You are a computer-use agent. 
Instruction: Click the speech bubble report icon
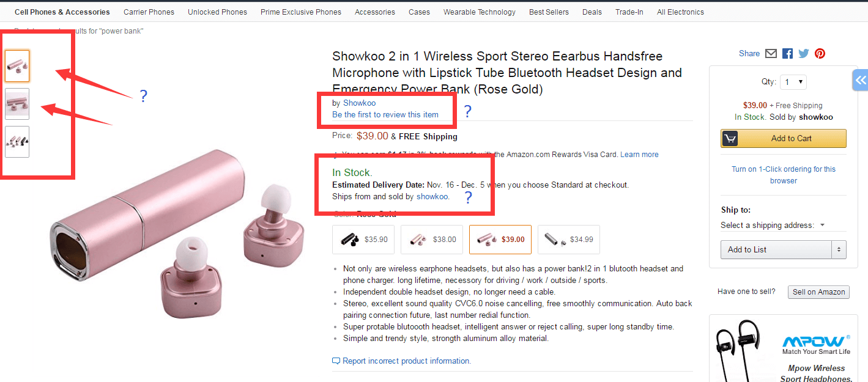coord(336,361)
